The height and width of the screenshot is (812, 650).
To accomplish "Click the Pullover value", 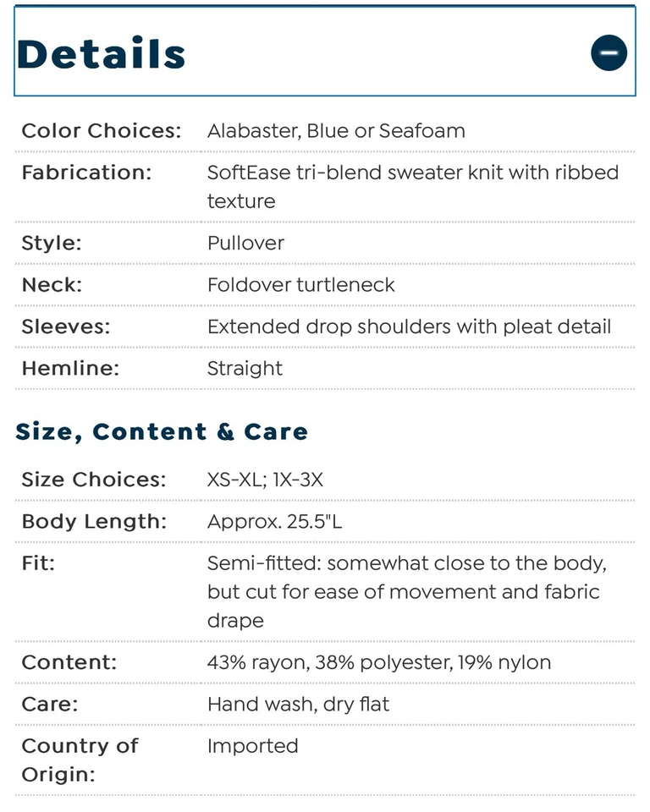I will point(245,243).
